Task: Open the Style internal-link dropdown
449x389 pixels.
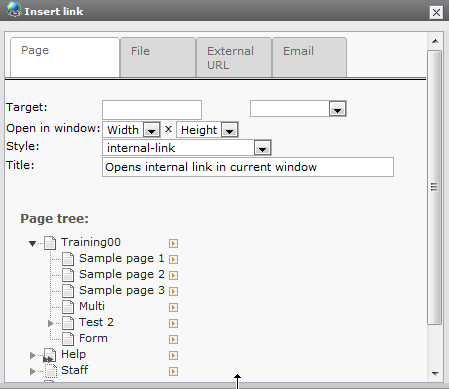Action: (x=262, y=148)
